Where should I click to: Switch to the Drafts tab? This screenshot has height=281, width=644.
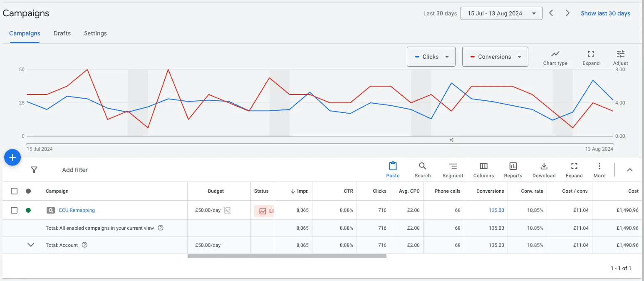(x=62, y=33)
